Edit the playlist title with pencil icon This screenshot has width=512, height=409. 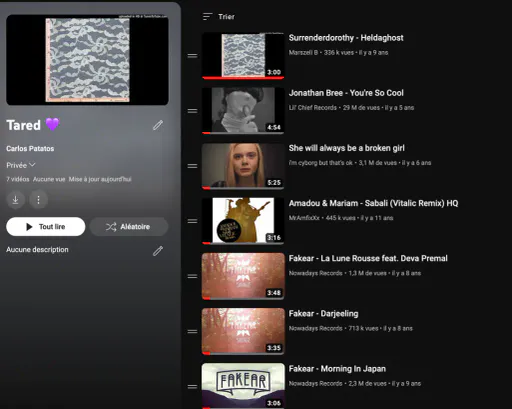point(158,125)
